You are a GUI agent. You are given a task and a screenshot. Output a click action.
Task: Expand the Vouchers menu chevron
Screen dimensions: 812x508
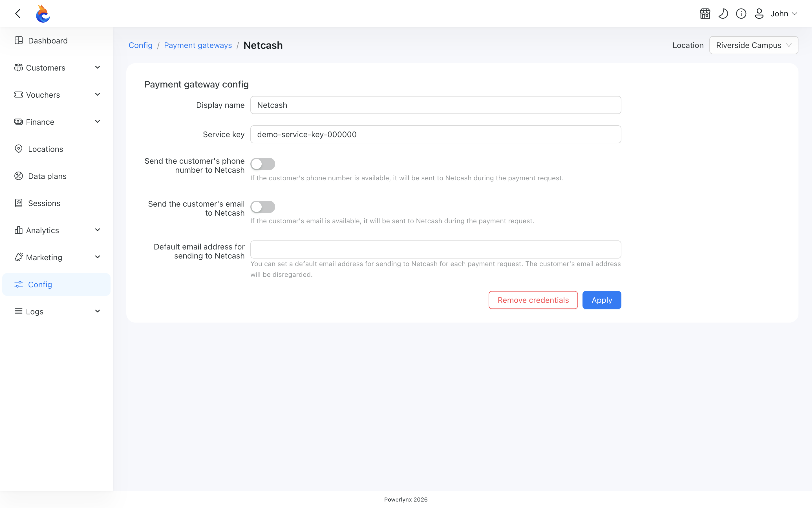[x=98, y=95]
